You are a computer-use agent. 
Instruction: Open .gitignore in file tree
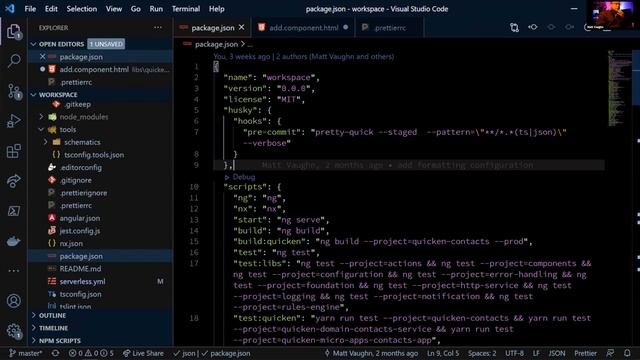coord(76,180)
